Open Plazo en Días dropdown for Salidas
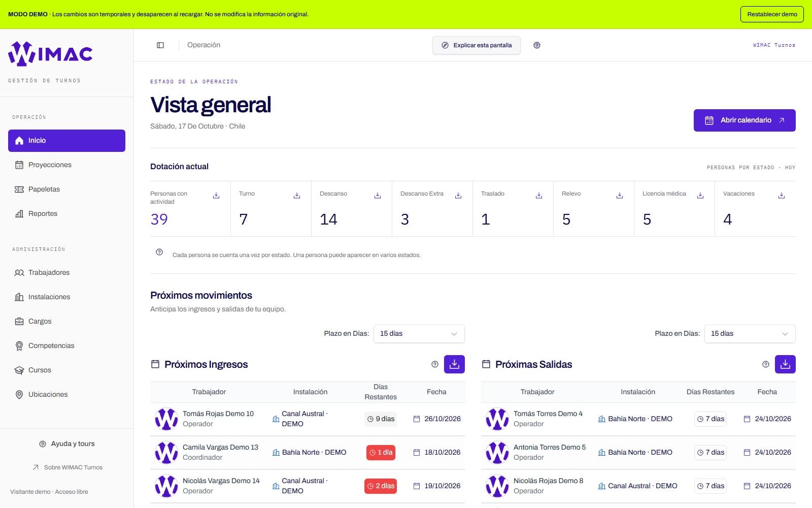This screenshot has width=812, height=508. pyautogui.click(x=750, y=334)
